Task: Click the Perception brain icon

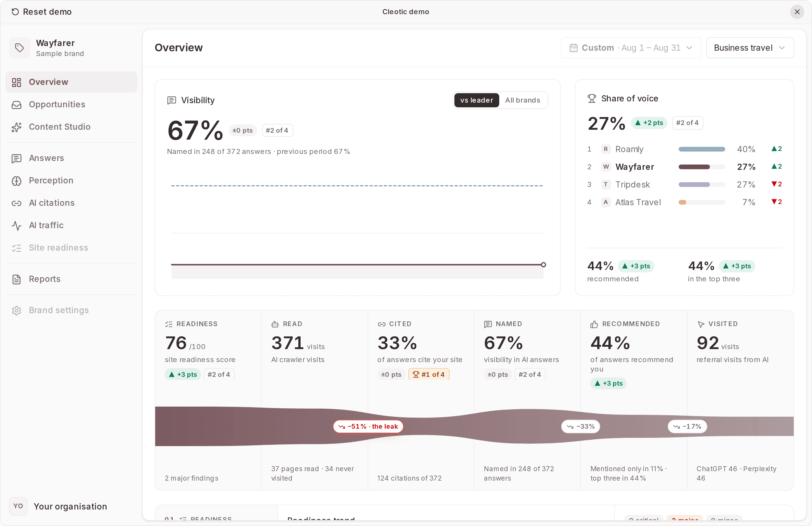Action: click(17, 181)
